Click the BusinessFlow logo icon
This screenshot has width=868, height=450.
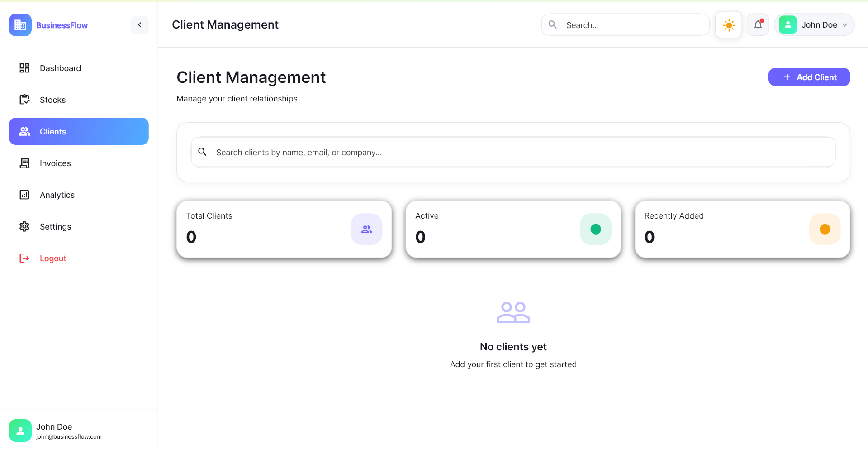tap(20, 25)
